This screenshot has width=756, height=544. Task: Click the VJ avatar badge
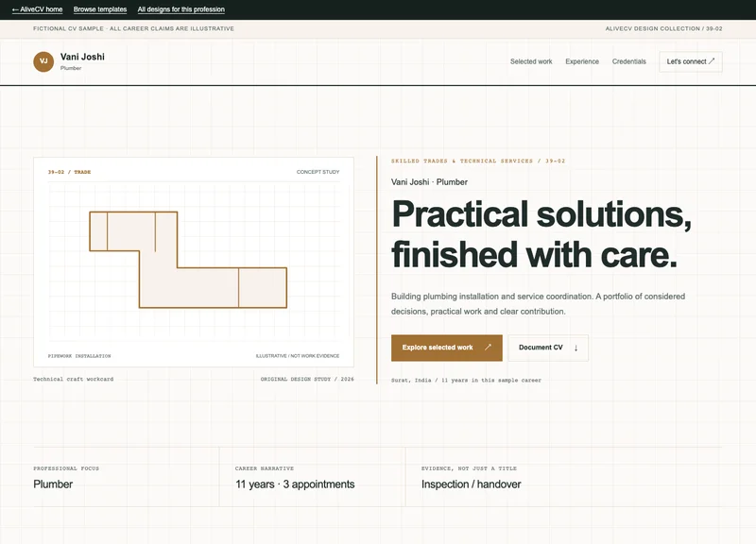[43, 61]
